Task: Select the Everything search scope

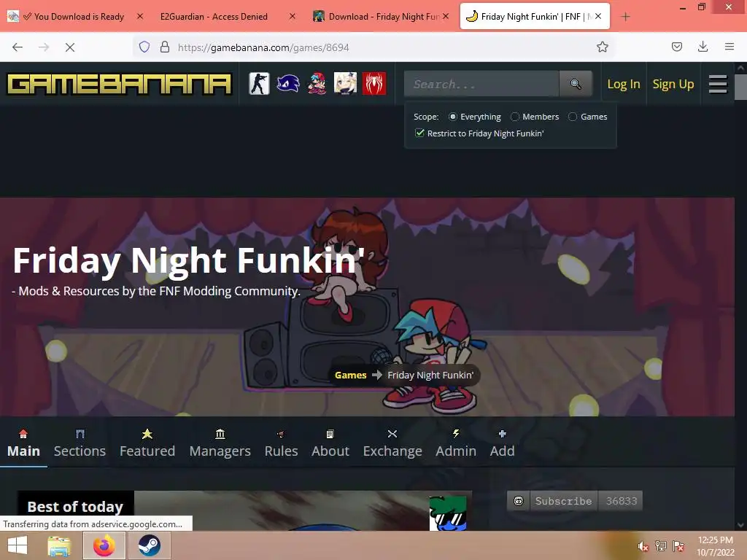Action: (452, 117)
